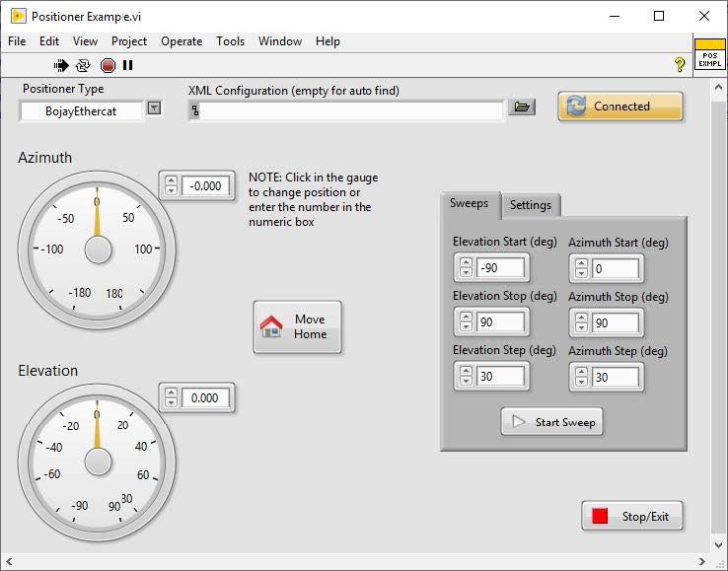This screenshot has height=571, width=728.
Task: Click the Azimuth numeric box stepper arrows
Action: click(170, 185)
